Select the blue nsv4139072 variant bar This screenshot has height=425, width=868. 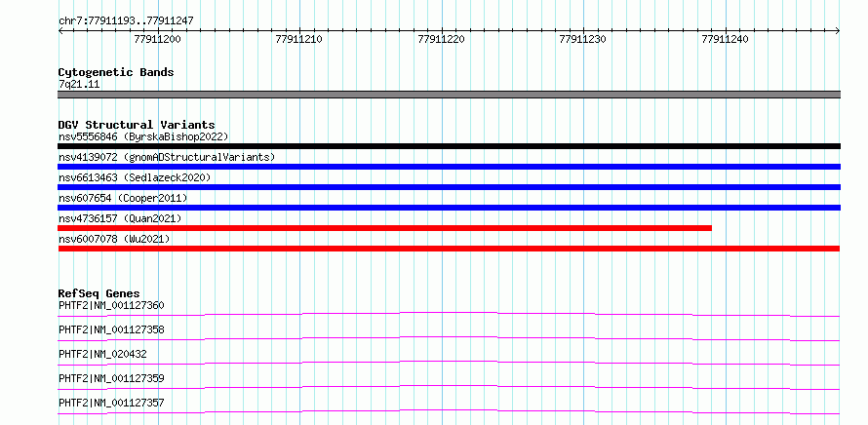click(449, 167)
